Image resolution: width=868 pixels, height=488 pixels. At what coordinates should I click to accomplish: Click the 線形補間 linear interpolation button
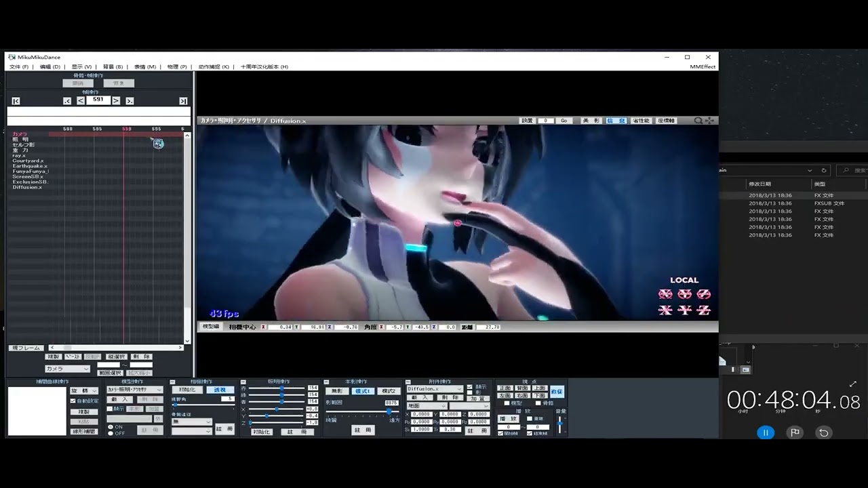[84, 431]
